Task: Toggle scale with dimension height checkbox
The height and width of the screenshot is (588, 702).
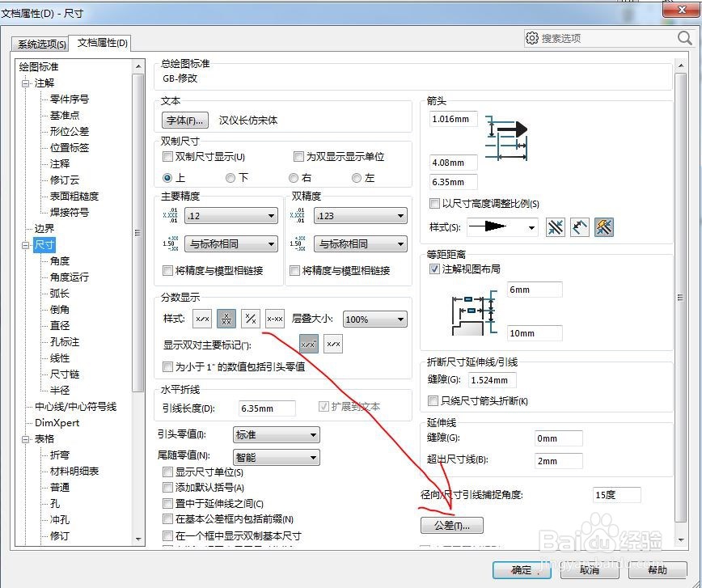Action: (x=433, y=203)
